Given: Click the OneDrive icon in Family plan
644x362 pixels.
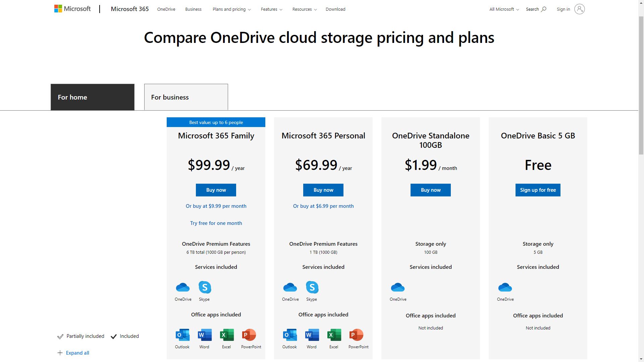Looking at the screenshot, I should pyautogui.click(x=183, y=287).
